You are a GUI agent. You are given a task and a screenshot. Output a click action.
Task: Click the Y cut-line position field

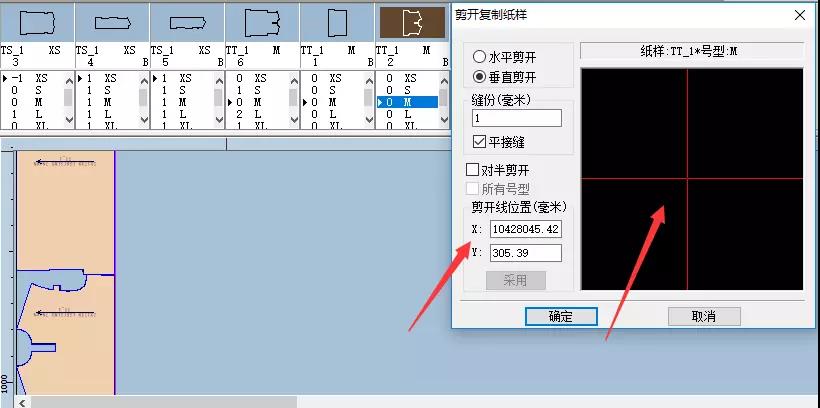(x=525, y=254)
